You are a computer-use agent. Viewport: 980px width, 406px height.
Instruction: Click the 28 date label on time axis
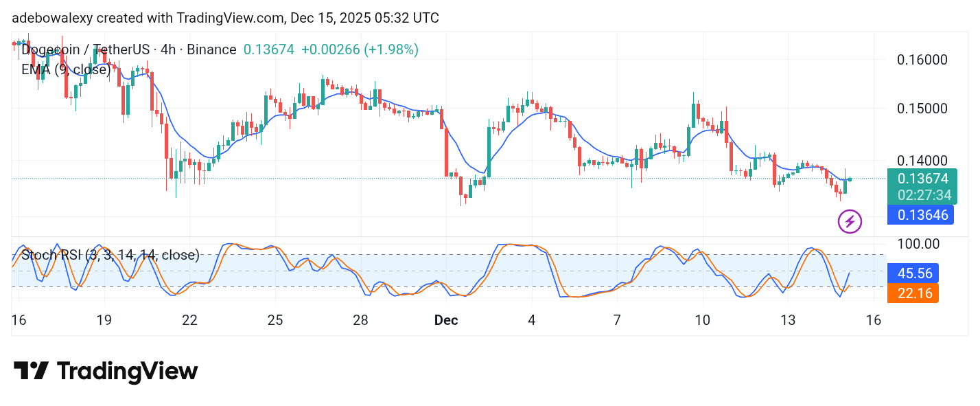(x=361, y=320)
